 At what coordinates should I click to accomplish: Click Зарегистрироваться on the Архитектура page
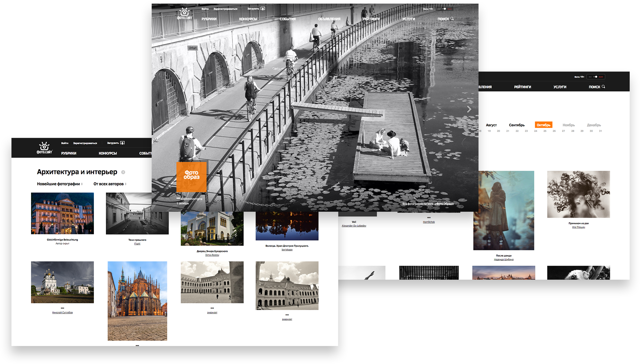85,143
